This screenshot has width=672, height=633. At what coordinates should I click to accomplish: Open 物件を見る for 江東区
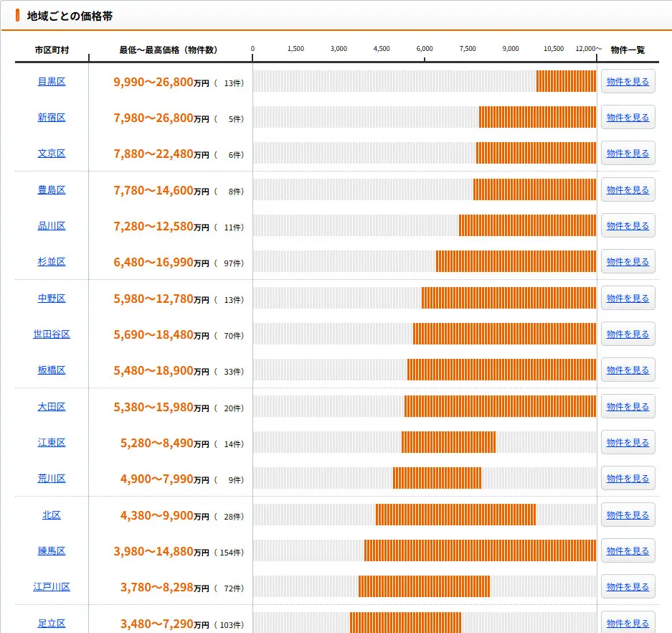[628, 442]
